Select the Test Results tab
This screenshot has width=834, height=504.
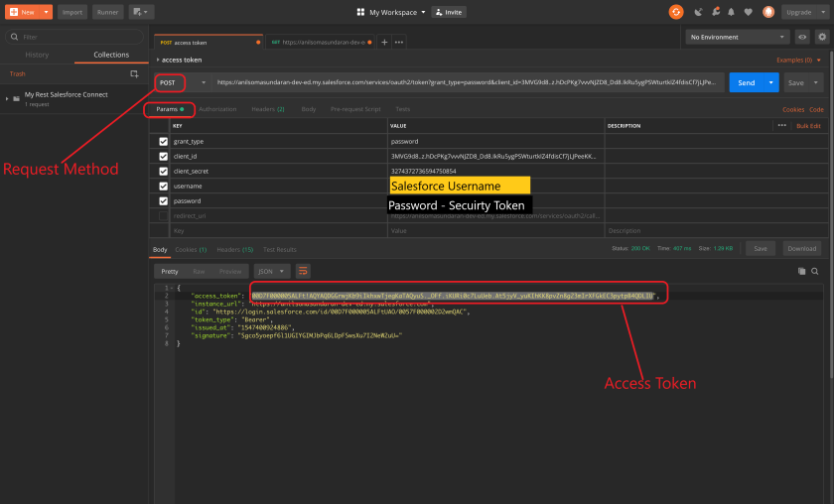point(280,249)
